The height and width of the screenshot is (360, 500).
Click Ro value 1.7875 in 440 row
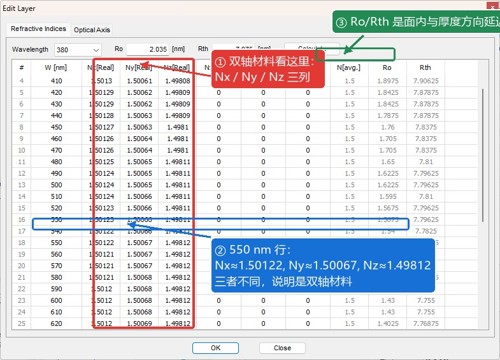(x=388, y=115)
